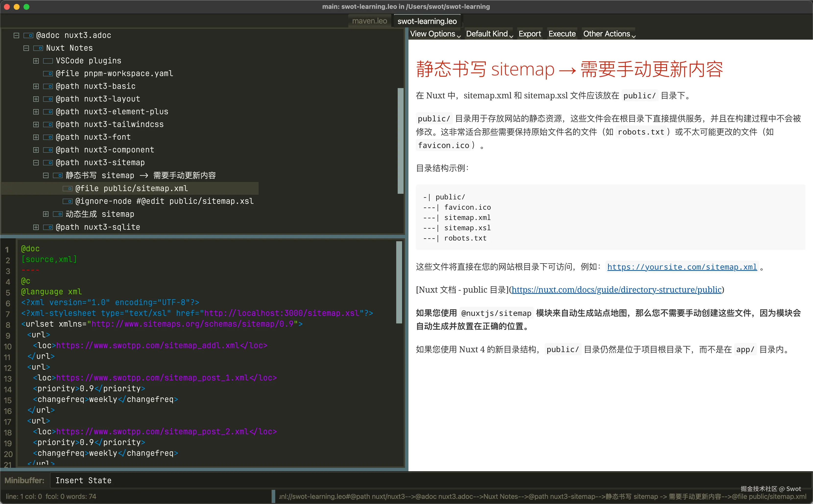The image size is (813, 504).
Task: Click the Export button
Action: pos(529,34)
